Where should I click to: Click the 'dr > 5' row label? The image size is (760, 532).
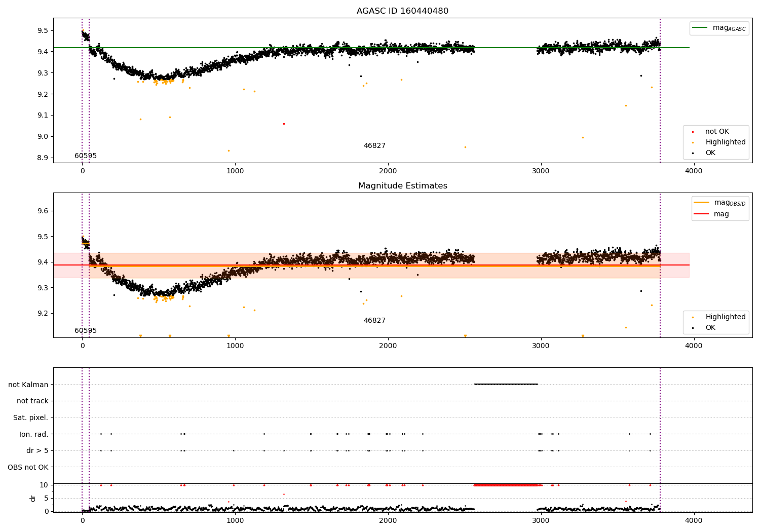pos(37,450)
